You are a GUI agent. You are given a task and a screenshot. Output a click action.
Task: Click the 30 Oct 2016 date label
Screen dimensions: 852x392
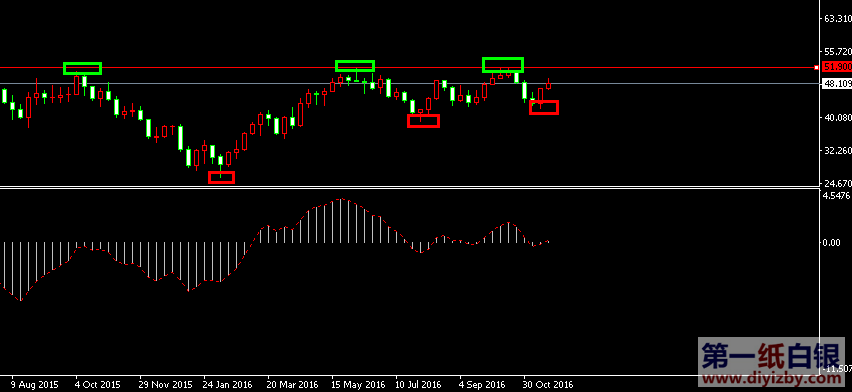coord(548,384)
